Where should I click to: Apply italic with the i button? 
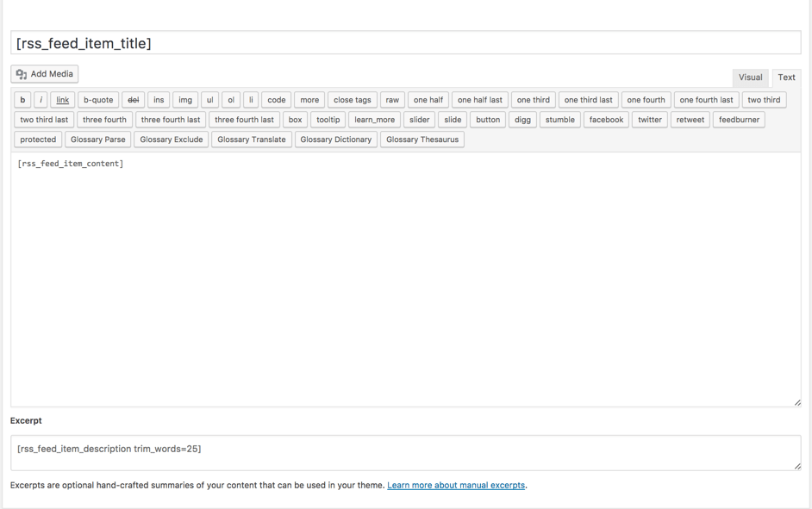tap(41, 100)
